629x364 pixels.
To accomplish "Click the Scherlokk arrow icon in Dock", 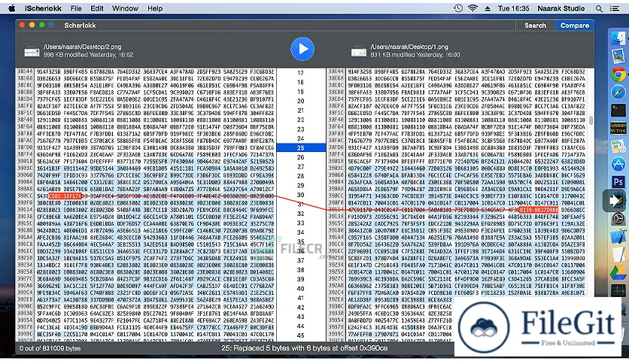I will coord(615,201).
